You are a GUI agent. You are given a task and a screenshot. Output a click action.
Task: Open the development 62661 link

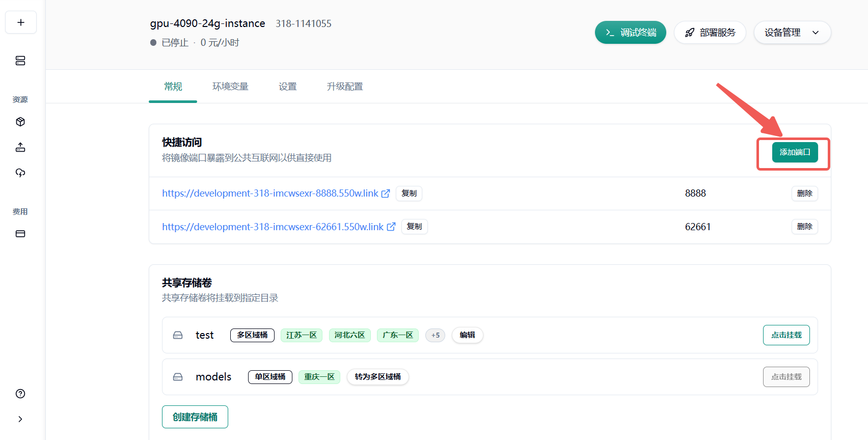coord(273,227)
